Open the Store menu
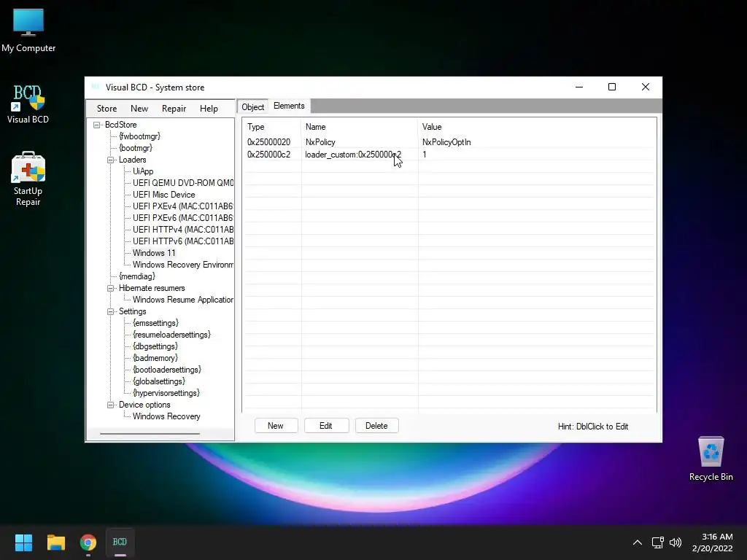This screenshot has width=747, height=560. click(107, 109)
